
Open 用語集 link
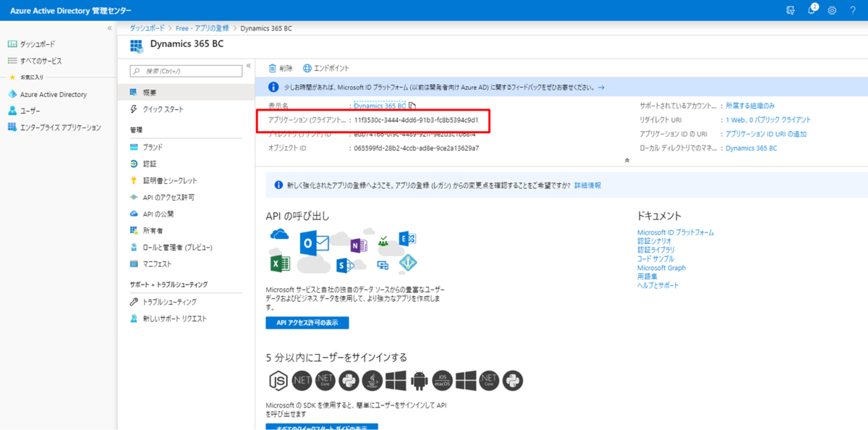point(647,277)
